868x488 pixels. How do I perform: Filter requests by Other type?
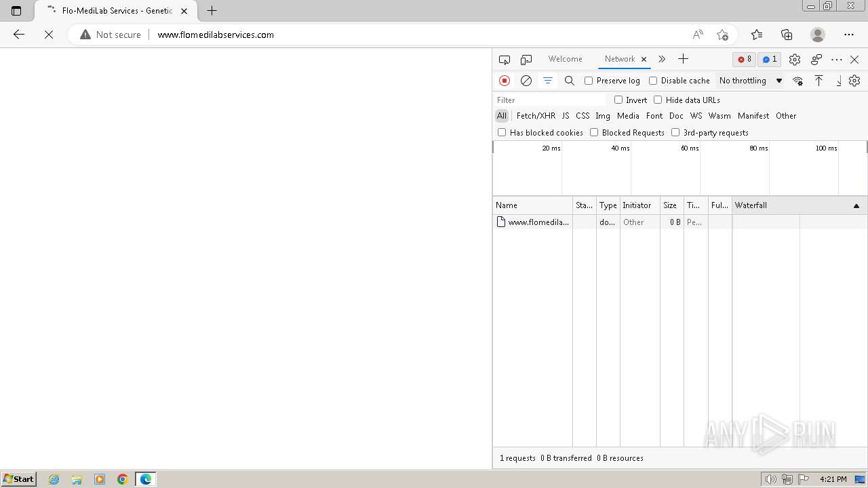tap(786, 116)
